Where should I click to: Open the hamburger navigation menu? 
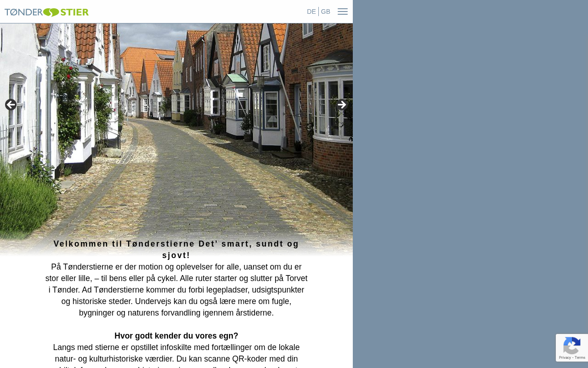click(343, 11)
